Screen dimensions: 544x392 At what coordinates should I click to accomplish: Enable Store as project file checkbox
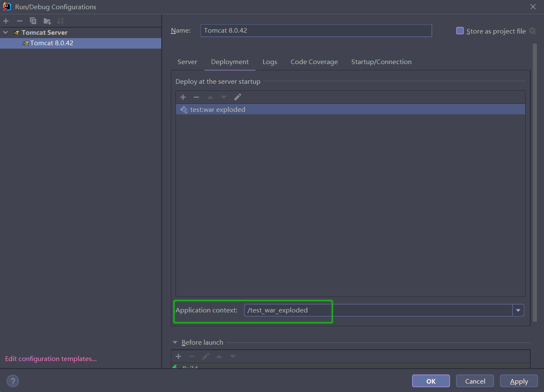coord(460,31)
